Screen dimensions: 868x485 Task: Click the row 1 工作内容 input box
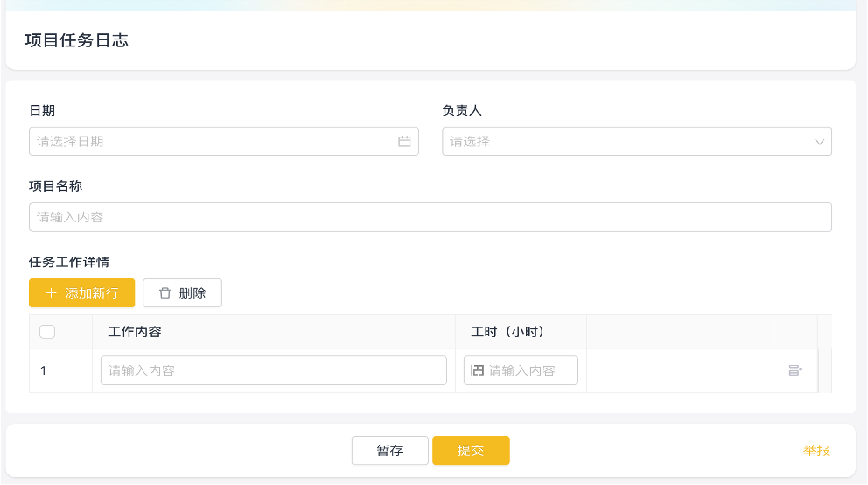pyautogui.click(x=273, y=370)
